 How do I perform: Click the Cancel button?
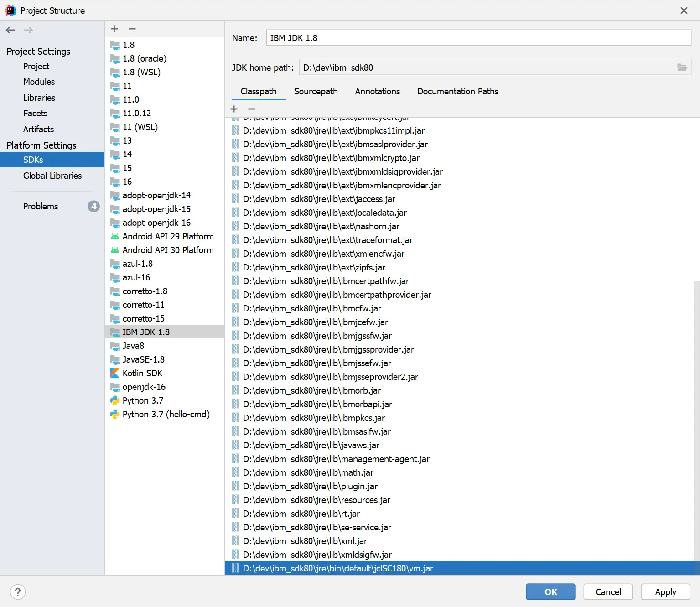608,592
